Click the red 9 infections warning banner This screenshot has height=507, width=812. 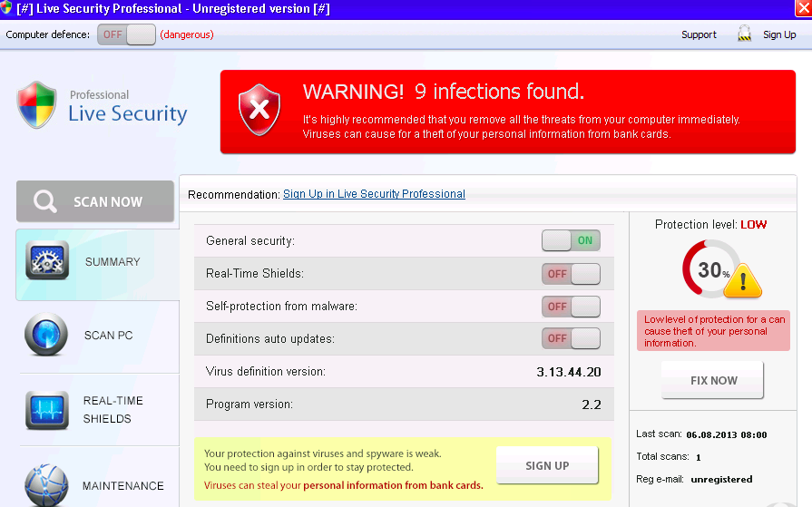(507, 112)
